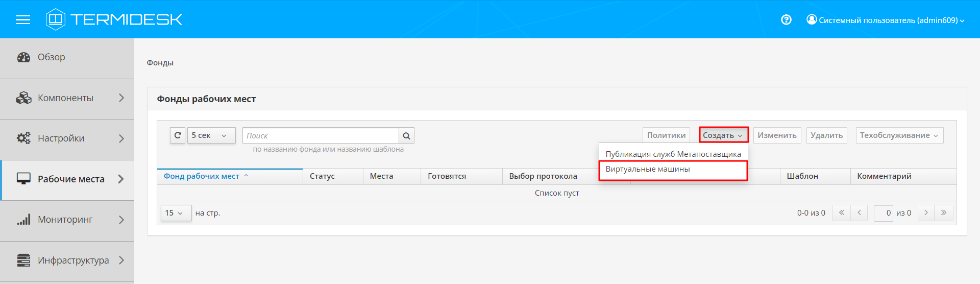Click the Удалить button
The image size is (980, 284).
point(826,135)
